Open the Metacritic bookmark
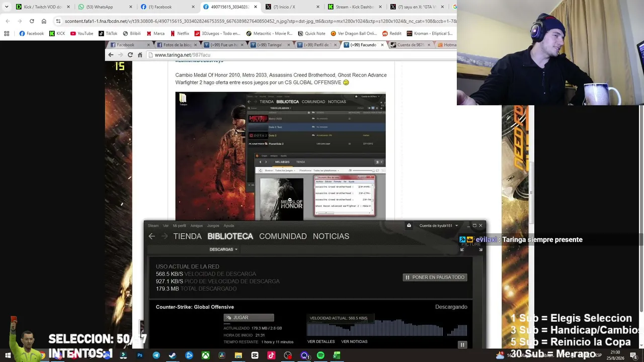The width and height of the screenshot is (644, 362). point(269,34)
